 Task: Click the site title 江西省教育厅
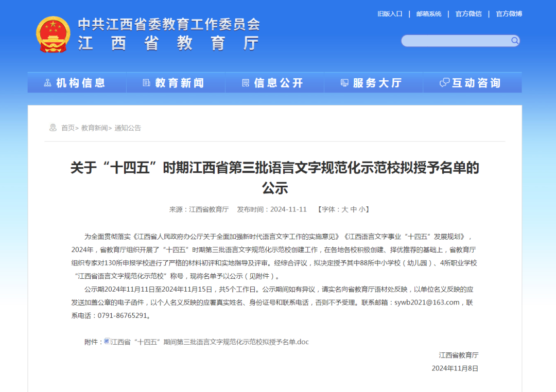169,43
